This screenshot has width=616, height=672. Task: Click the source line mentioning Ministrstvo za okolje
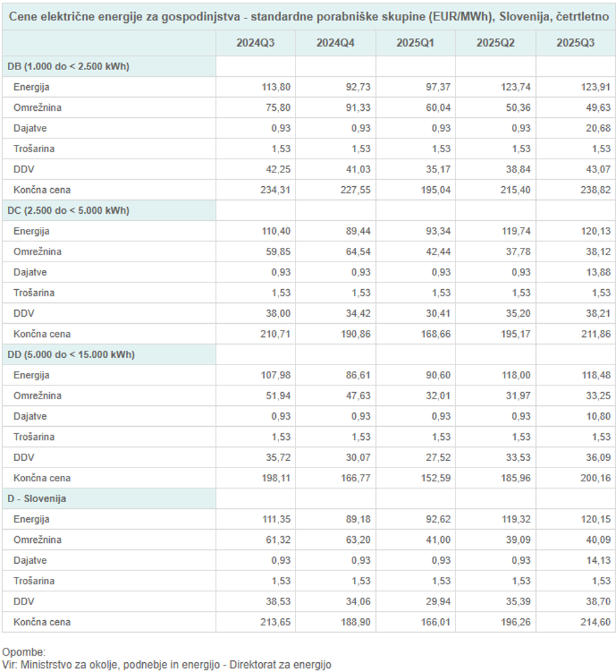(x=166, y=664)
